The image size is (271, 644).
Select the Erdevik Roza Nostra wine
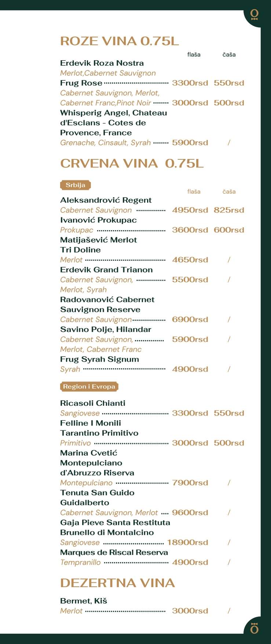(102, 63)
